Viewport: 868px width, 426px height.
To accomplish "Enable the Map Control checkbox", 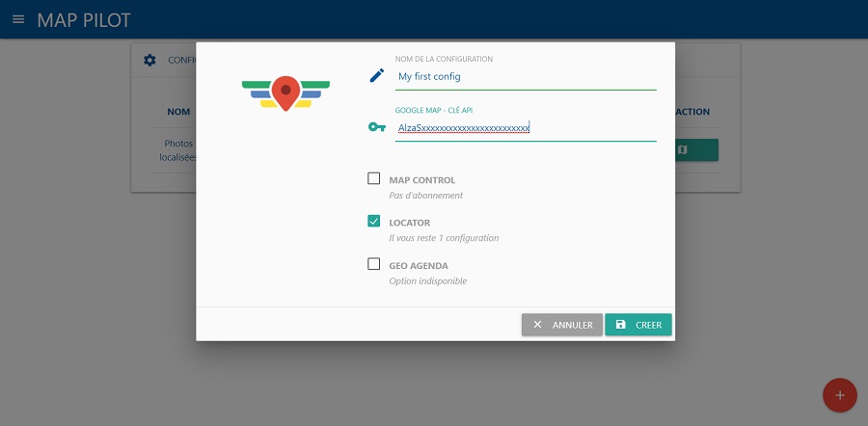I will coord(374,178).
